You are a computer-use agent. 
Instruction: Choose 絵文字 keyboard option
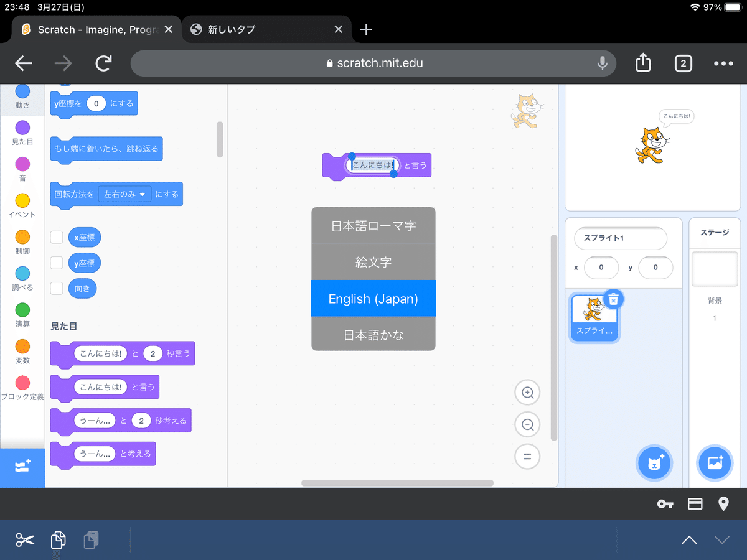point(374,262)
